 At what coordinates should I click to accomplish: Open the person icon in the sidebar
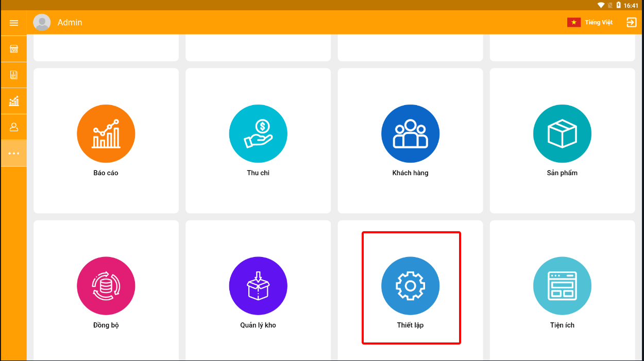(14, 127)
